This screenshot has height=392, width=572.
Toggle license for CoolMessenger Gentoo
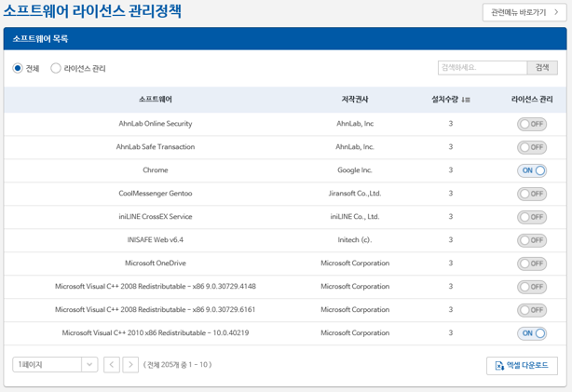tap(532, 194)
